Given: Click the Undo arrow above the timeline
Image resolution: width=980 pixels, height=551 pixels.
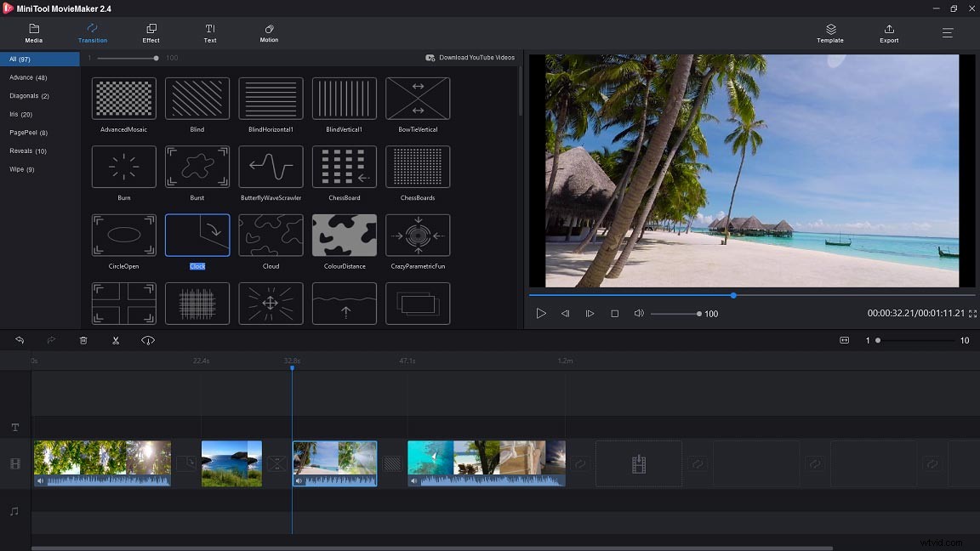Looking at the screenshot, I should 19,339.
